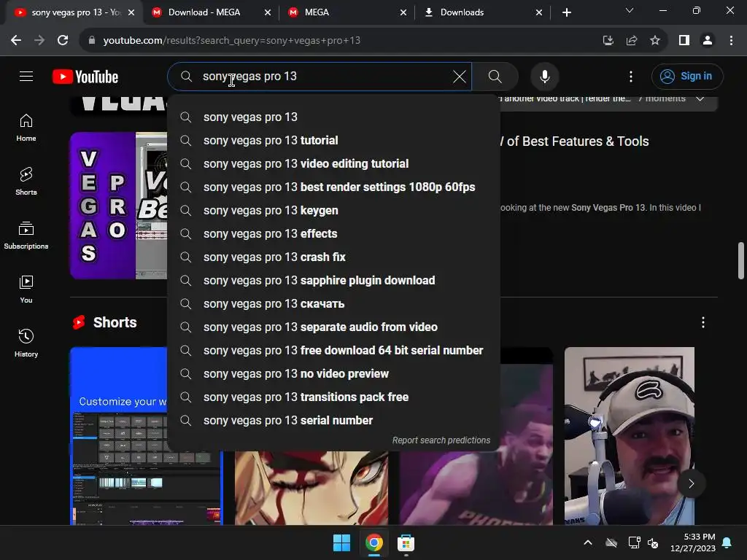Select suggestion 'sony vegas pro 13 tutorial'
This screenshot has width=747, height=560.
333,141
